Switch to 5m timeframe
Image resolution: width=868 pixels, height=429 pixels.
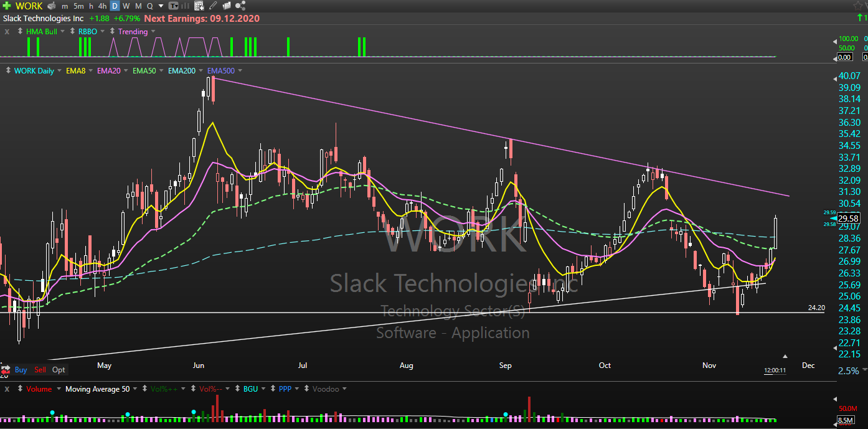[78, 6]
